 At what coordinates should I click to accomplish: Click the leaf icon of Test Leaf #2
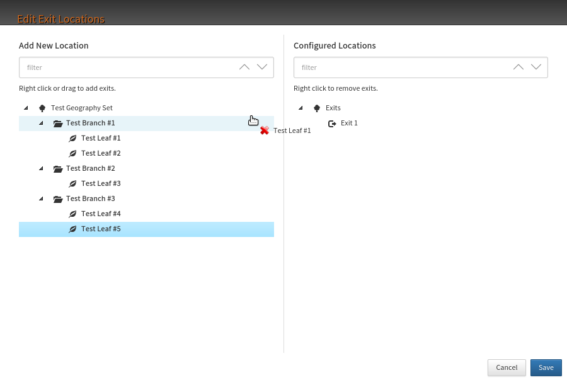click(x=72, y=153)
